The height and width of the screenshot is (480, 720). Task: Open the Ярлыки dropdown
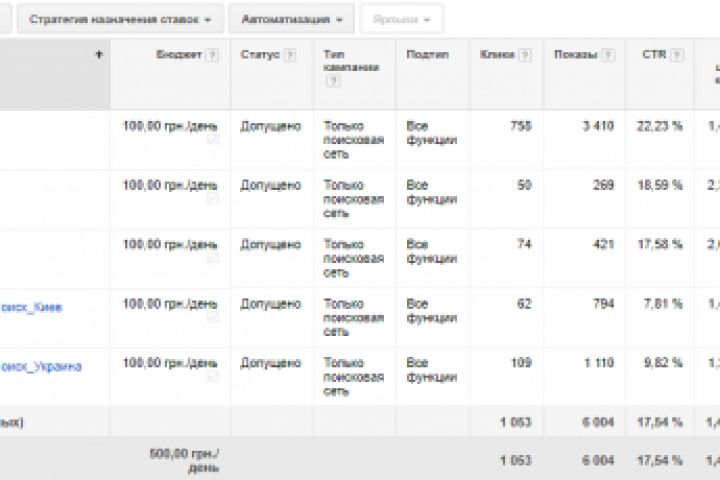[x=401, y=18]
